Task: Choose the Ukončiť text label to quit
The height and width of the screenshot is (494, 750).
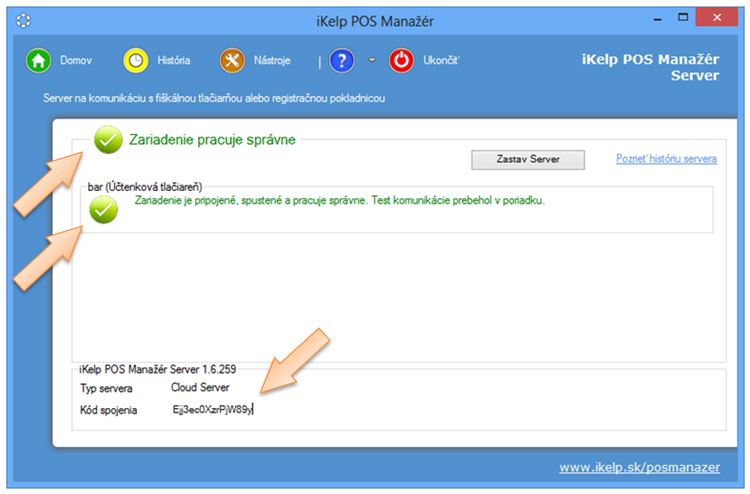Action: (x=441, y=61)
